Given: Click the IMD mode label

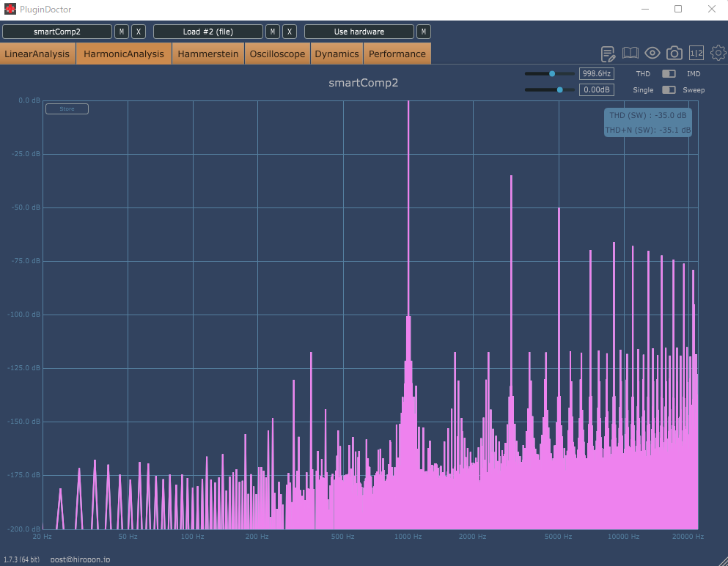Looking at the screenshot, I should 694,74.
